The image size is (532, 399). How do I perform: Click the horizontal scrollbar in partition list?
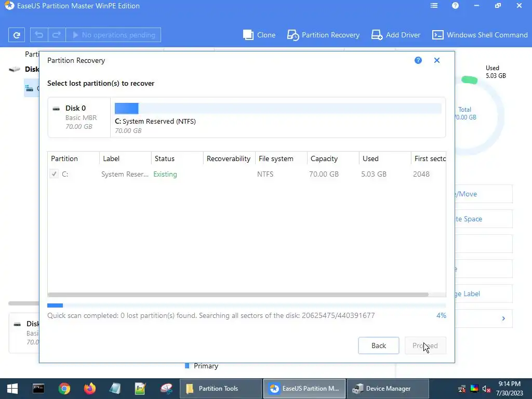point(238,295)
